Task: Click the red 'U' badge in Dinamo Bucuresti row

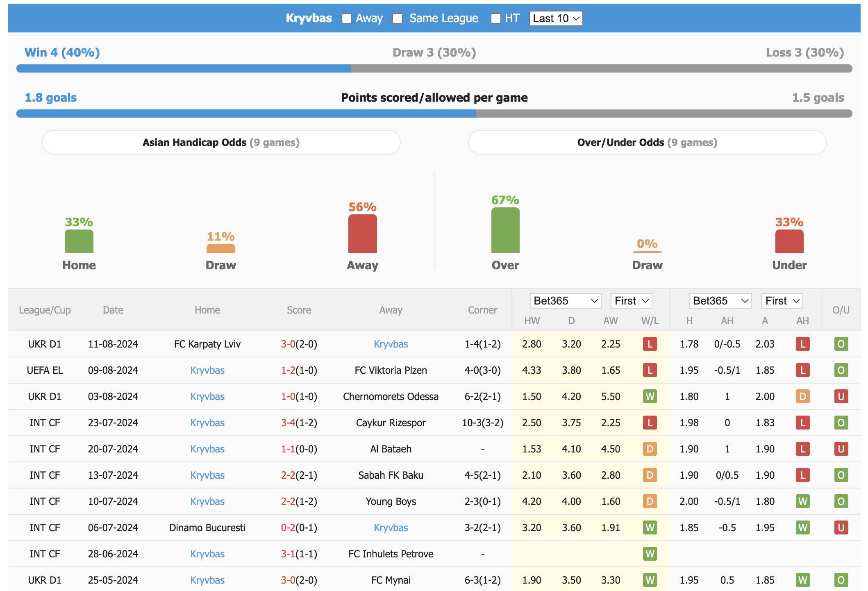Action: tap(841, 527)
